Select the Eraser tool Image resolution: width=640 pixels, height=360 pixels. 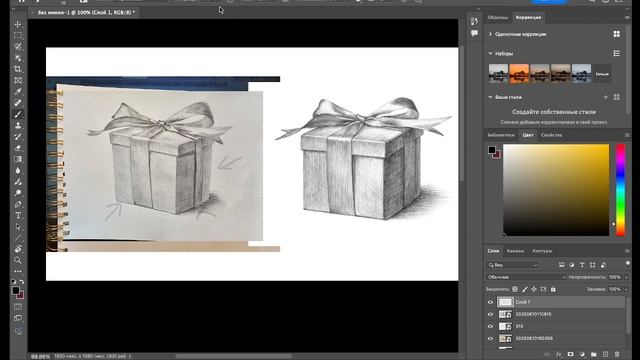tap(18, 148)
